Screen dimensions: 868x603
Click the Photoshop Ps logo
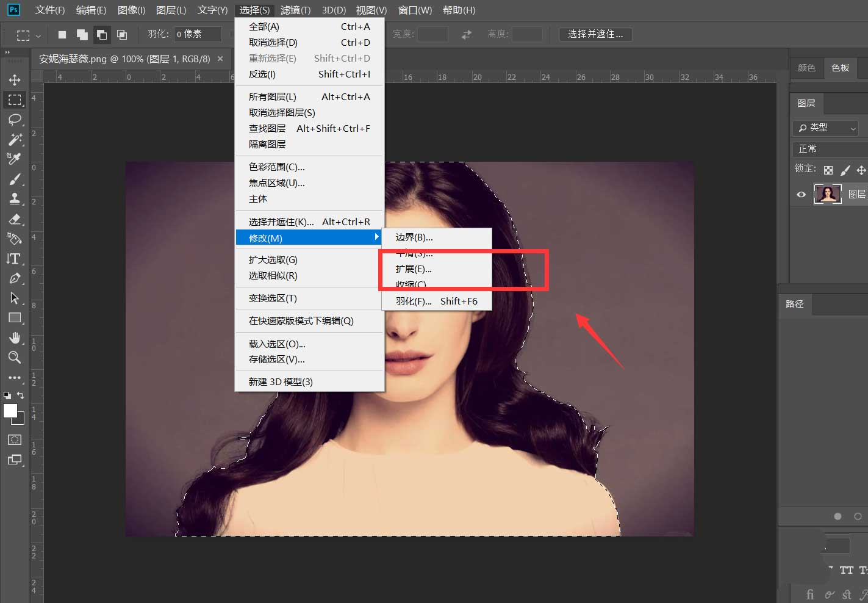click(13, 10)
